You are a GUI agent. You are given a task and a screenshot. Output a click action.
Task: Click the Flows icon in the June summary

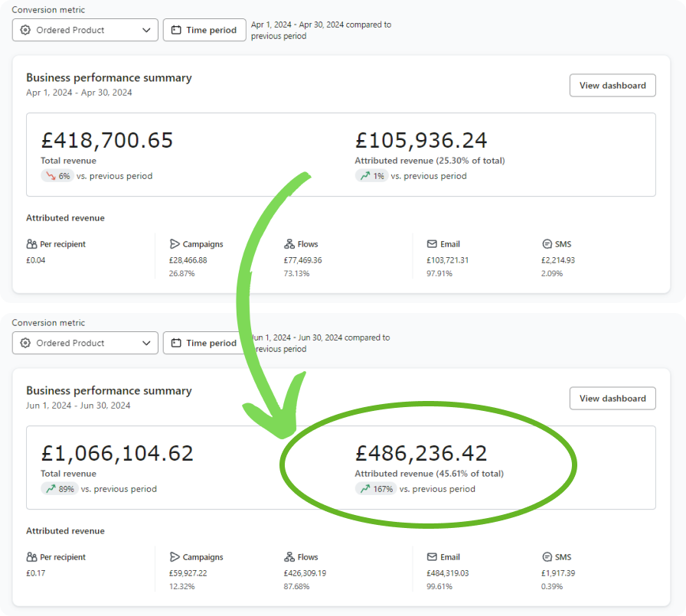[x=289, y=557]
